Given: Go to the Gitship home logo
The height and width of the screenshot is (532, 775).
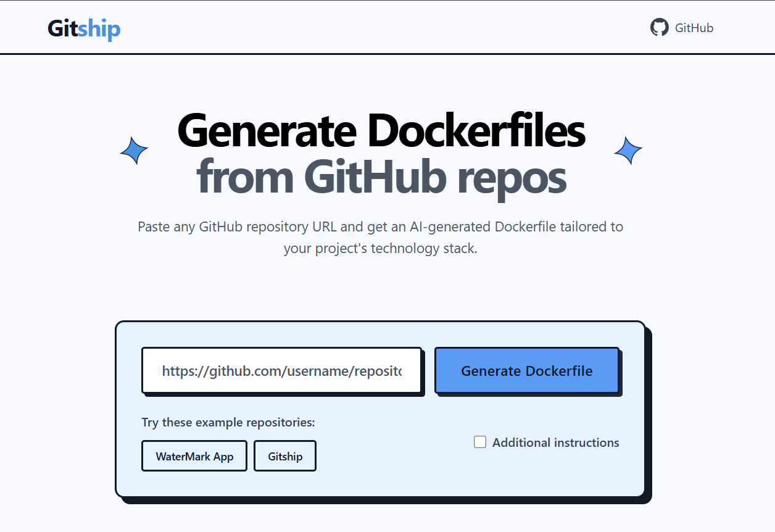Looking at the screenshot, I should tap(84, 28).
